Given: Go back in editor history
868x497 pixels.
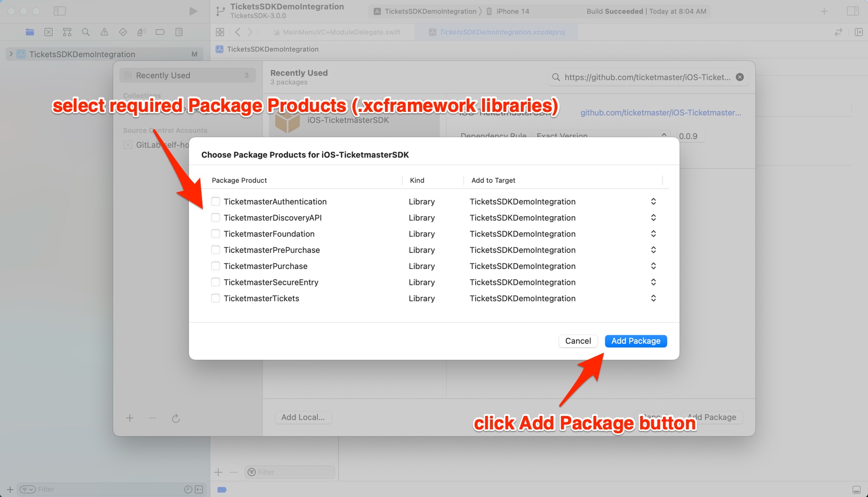Looking at the screenshot, I should pyautogui.click(x=238, y=32).
